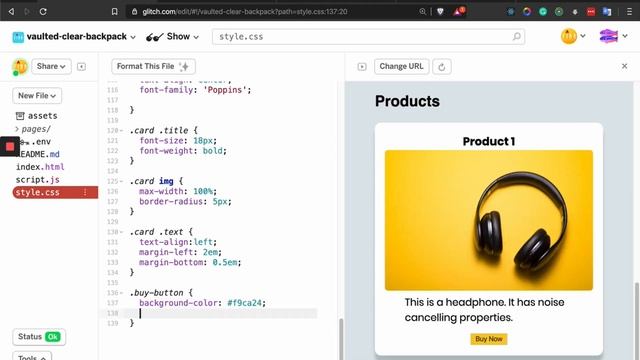Open the Glitch fish menu
Image resolution: width=640 pixels, height=360 pixels.
(x=613, y=36)
